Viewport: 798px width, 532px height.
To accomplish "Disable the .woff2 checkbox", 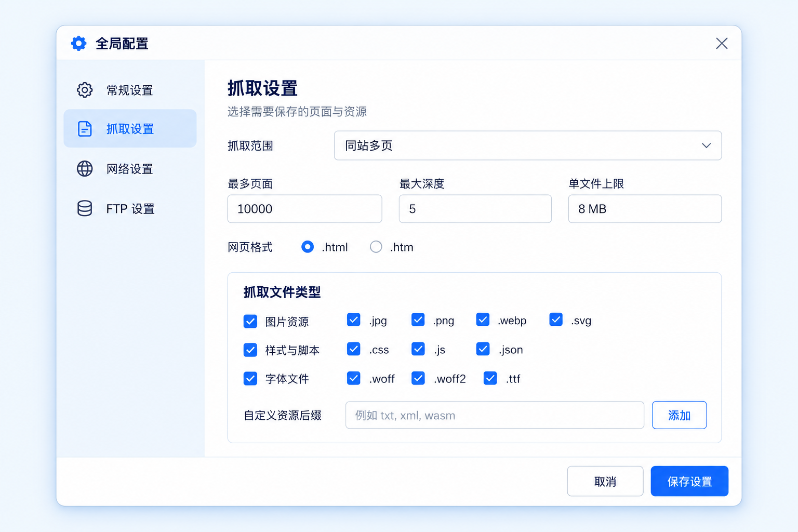I will click(418, 378).
